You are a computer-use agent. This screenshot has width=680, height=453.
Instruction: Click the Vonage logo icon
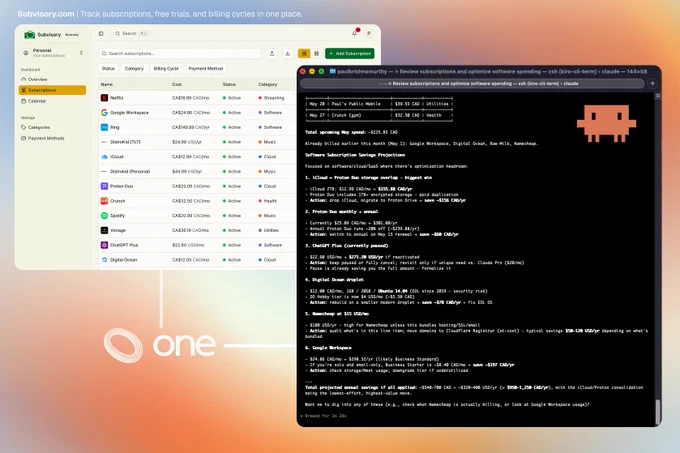point(105,231)
